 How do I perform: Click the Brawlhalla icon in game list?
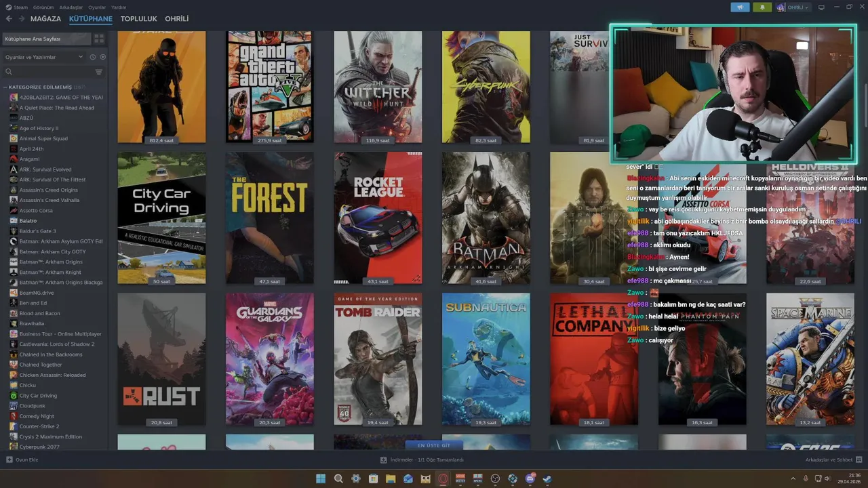(14, 323)
